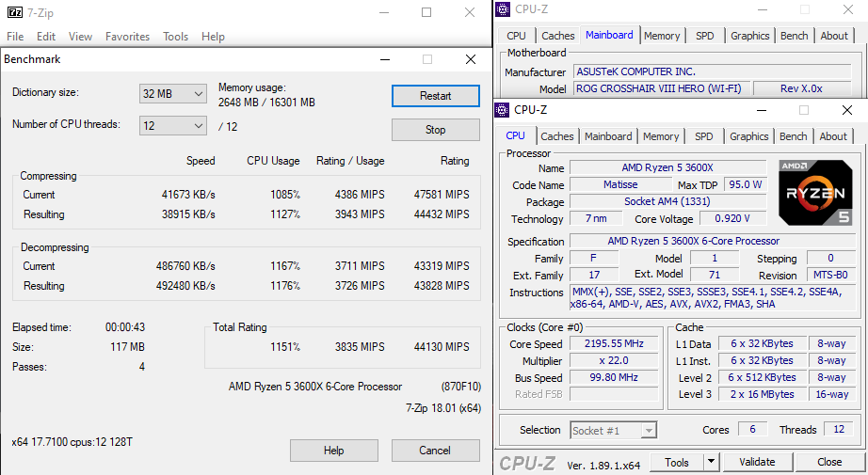Image resolution: width=868 pixels, height=475 pixels.
Task: Switch to Graphics tab in front CPU-Z window
Action: tap(749, 136)
